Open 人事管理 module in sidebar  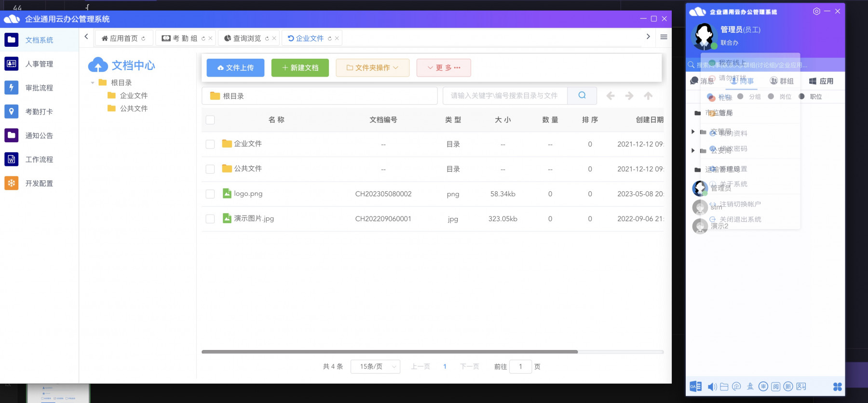[39, 64]
